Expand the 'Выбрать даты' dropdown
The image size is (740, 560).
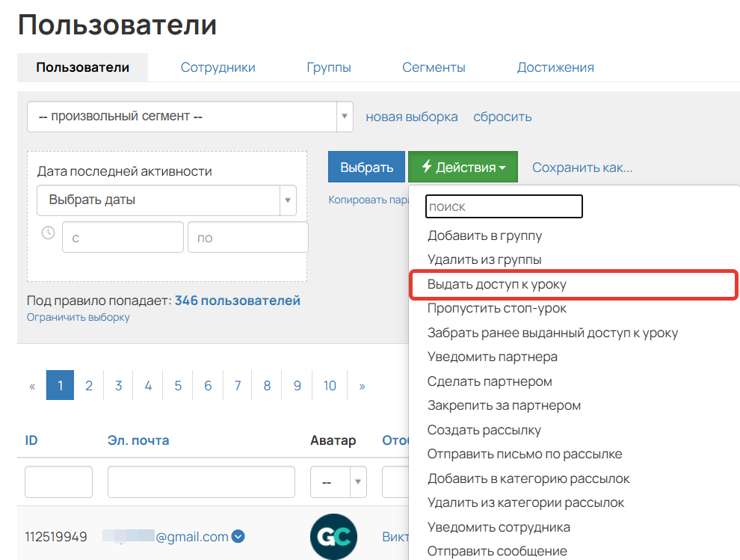(167, 200)
